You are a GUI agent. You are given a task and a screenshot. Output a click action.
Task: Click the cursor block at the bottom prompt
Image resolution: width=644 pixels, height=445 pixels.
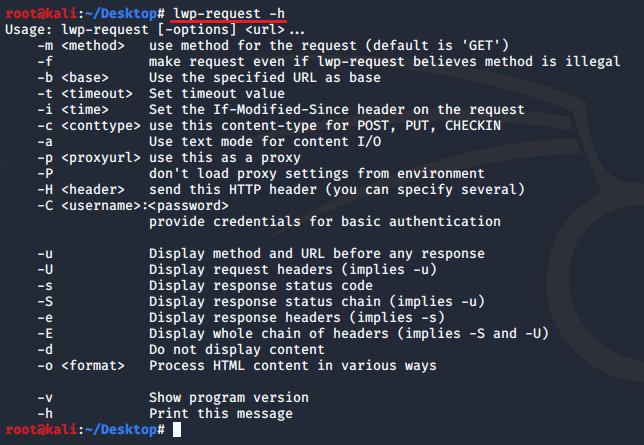coord(177,430)
